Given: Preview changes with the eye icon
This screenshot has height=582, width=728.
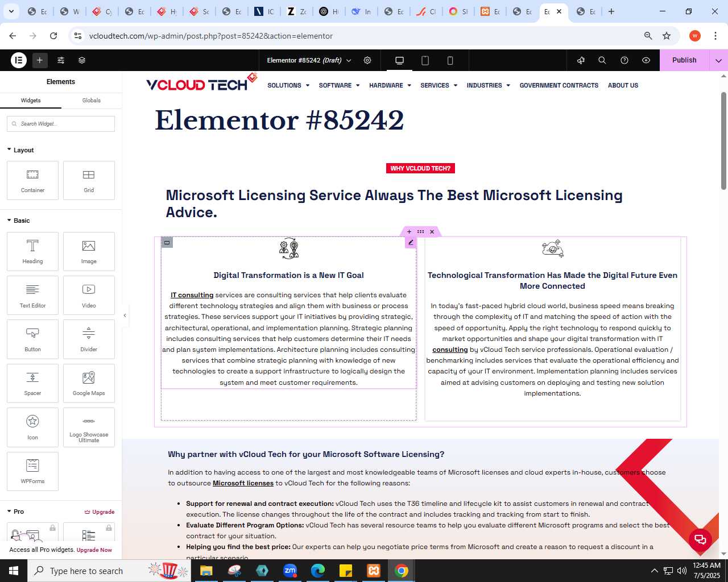Looking at the screenshot, I should click(x=646, y=60).
